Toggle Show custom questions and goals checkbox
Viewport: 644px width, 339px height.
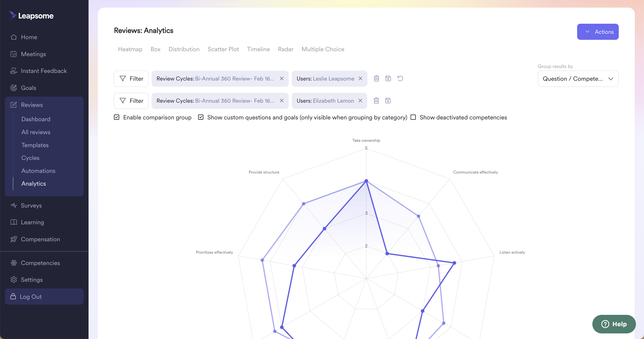pyautogui.click(x=201, y=117)
